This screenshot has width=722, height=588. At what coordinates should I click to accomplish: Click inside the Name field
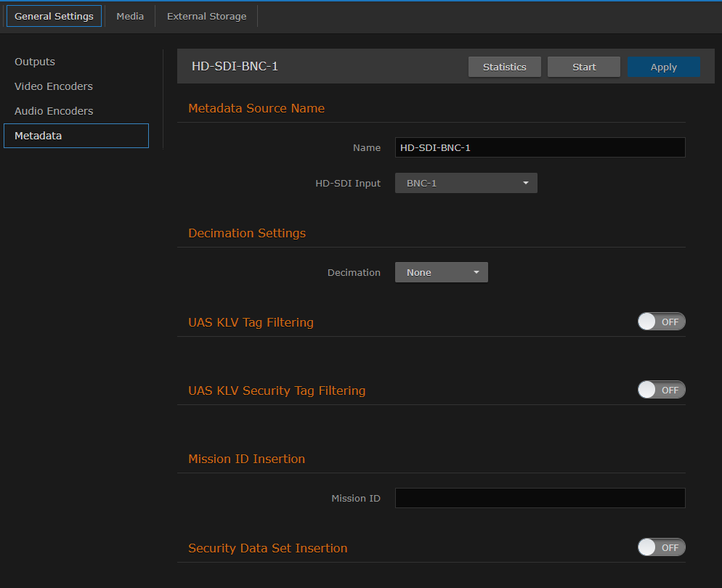pos(540,147)
